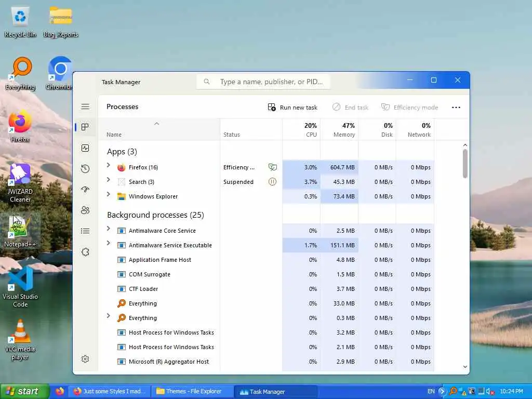Focus the Task Manager search field
The image size is (532, 399).
[263, 82]
